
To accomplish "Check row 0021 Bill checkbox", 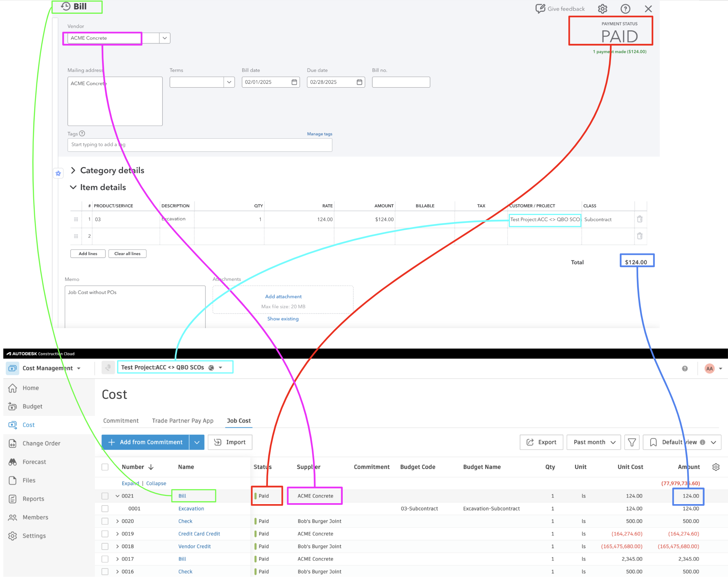I will click(x=105, y=496).
